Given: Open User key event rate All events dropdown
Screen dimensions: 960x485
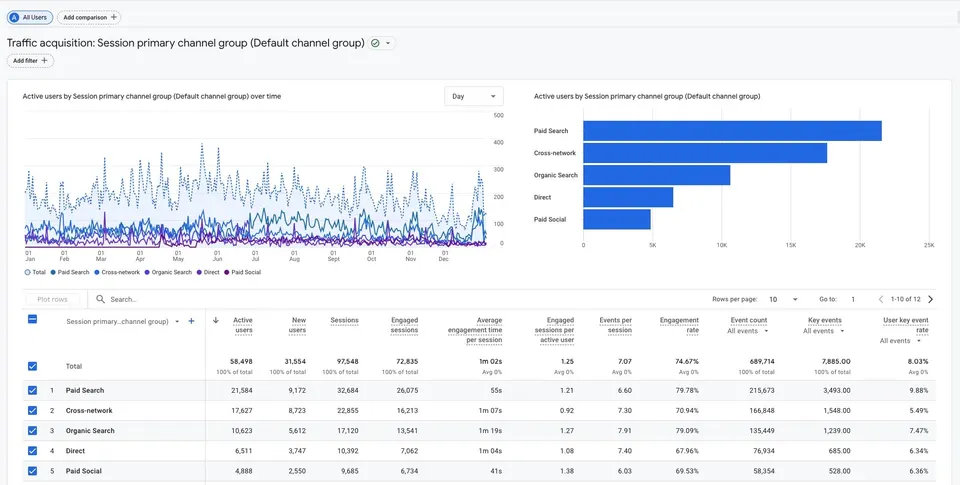Looking at the screenshot, I should point(901,340).
